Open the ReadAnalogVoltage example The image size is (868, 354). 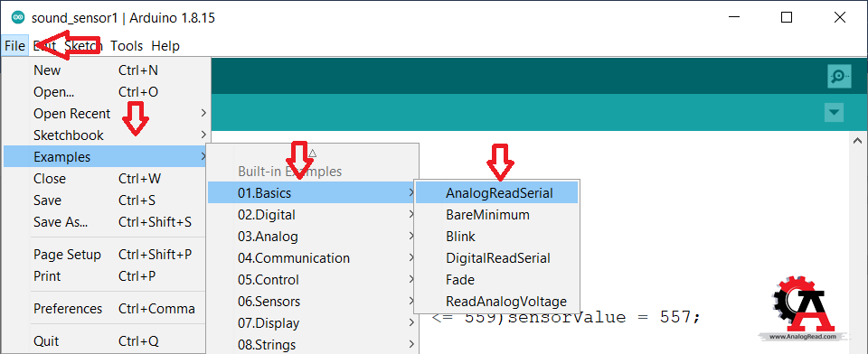coord(496,302)
